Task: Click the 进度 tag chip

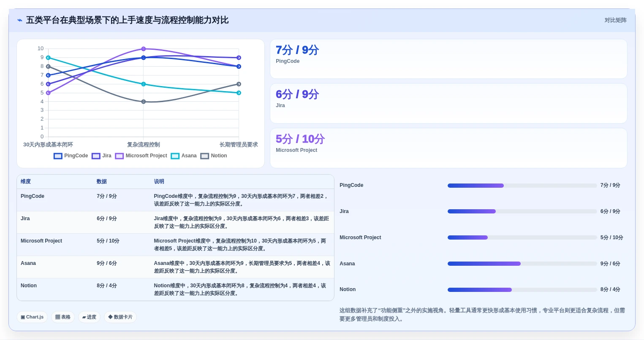Action: [89, 317]
